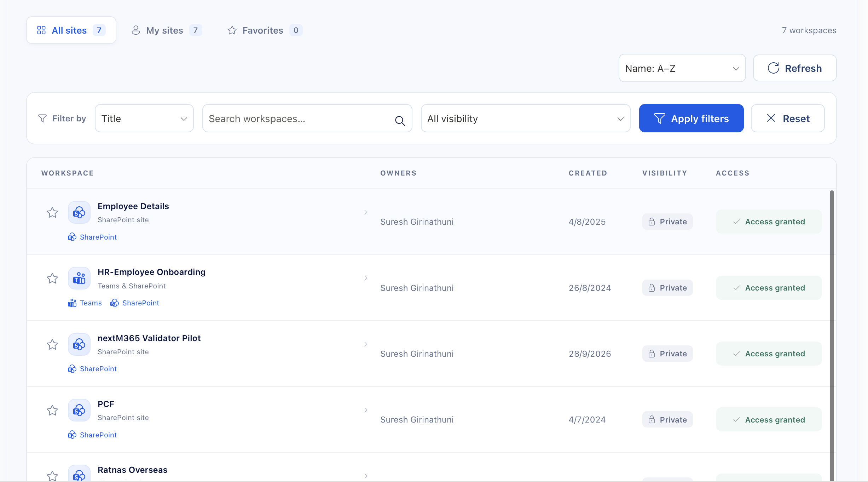Image resolution: width=868 pixels, height=482 pixels.
Task: Click the HR-Employee Onboarding Teams icon tile
Action: pos(79,278)
